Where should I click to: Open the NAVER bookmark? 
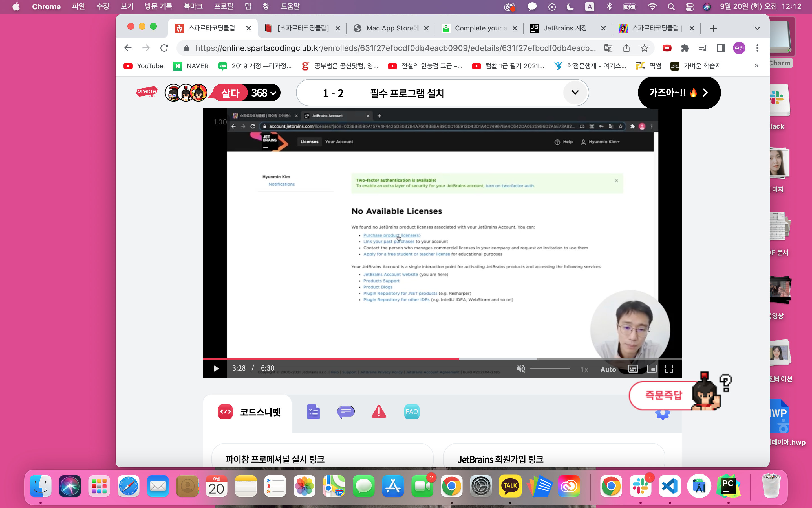point(191,66)
